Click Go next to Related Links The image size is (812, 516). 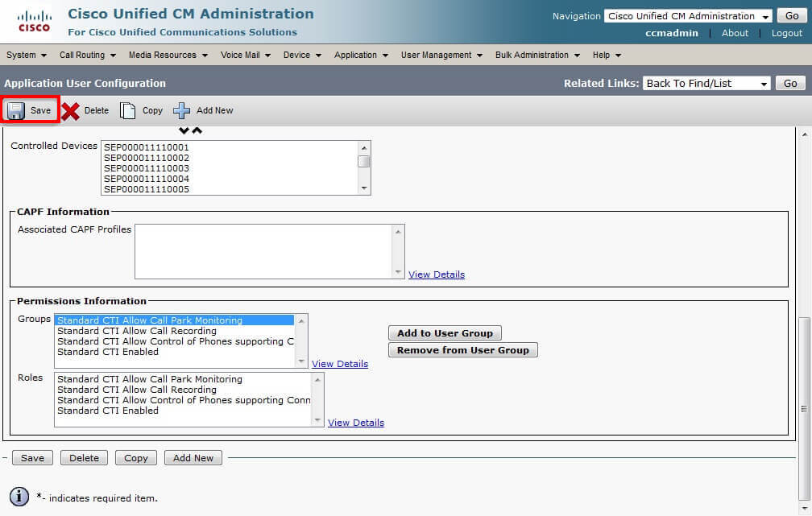click(790, 84)
